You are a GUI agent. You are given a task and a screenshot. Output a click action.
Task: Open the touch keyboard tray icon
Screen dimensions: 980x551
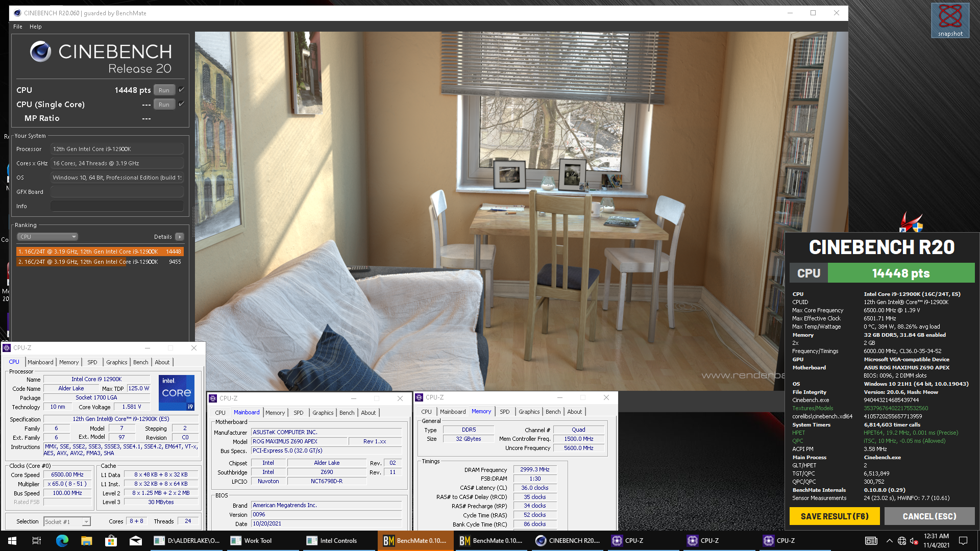[871, 541]
